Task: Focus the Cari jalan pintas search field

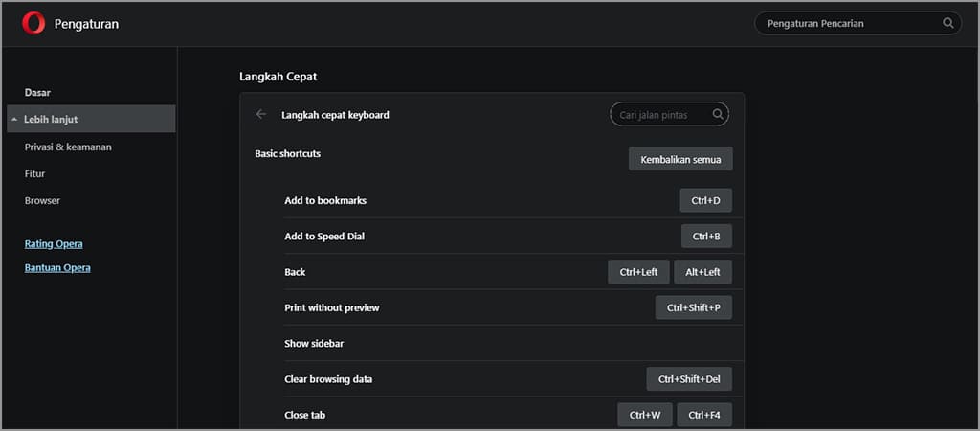Action: click(662, 115)
